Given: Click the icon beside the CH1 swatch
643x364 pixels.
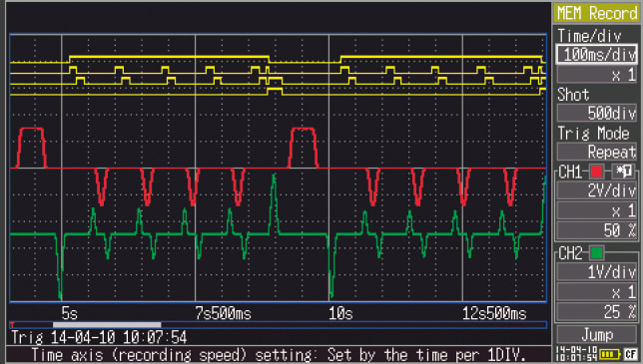Looking at the screenshot, I should pyautogui.click(x=624, y=172).
